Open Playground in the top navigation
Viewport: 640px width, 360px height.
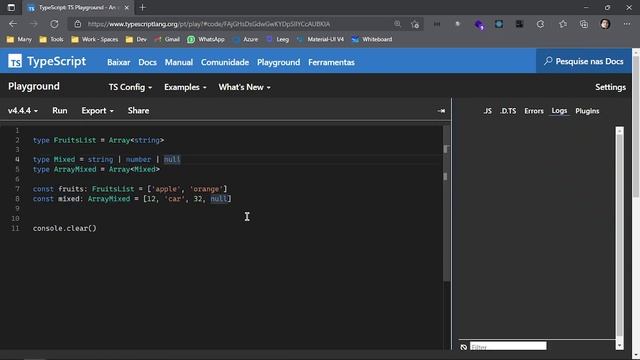[278, 62]
